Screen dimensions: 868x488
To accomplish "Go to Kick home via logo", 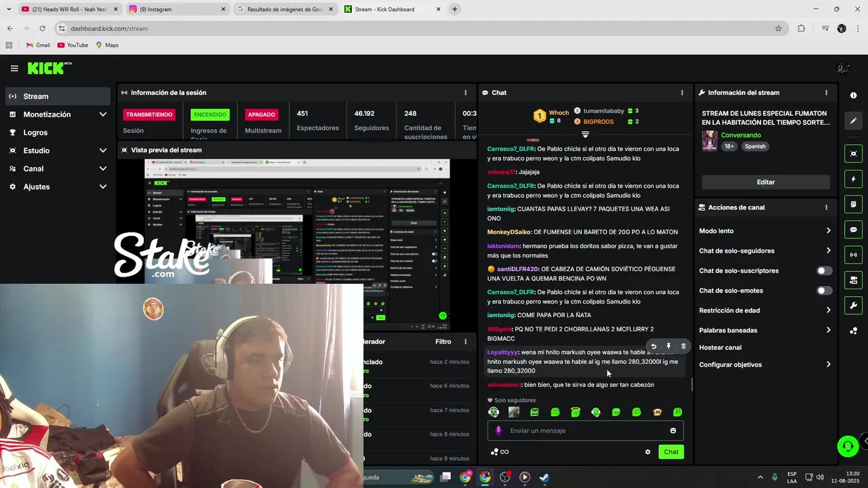I will pos(49,68).
